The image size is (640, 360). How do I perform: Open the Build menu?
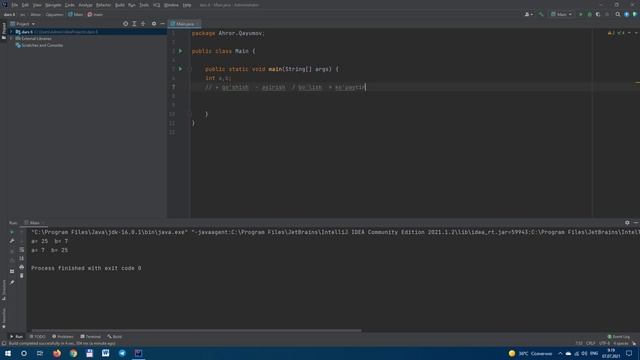click(120, 5)
